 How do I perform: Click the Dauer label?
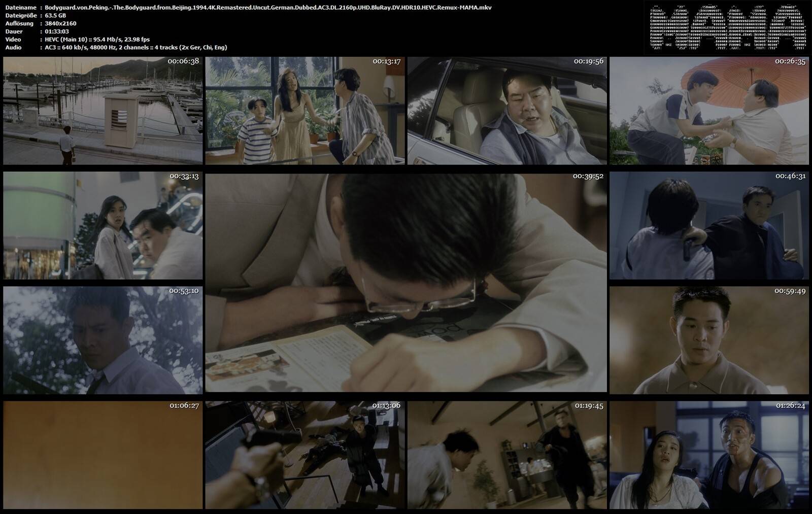coord(13,31)
